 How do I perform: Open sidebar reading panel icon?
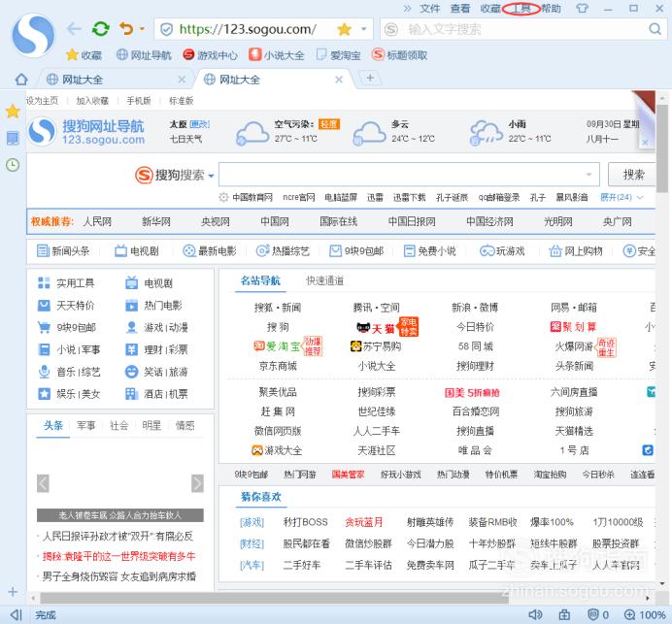[13, 138]
